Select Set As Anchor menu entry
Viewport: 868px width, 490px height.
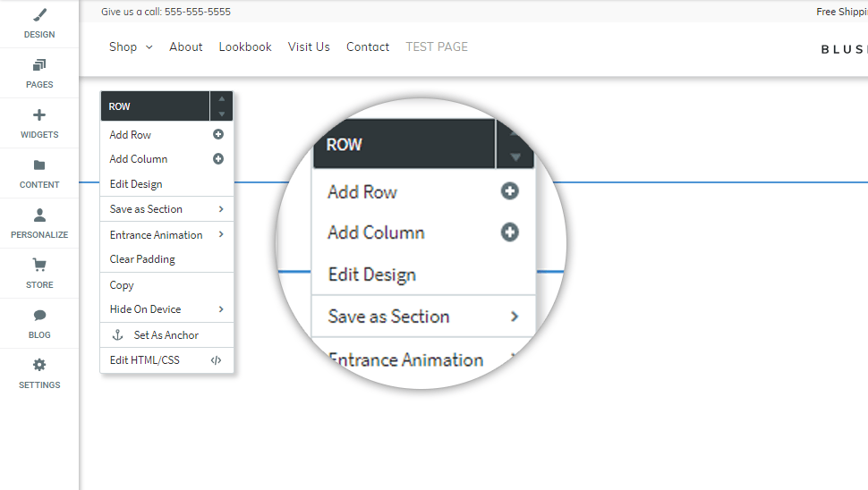(x=166, y=335)
